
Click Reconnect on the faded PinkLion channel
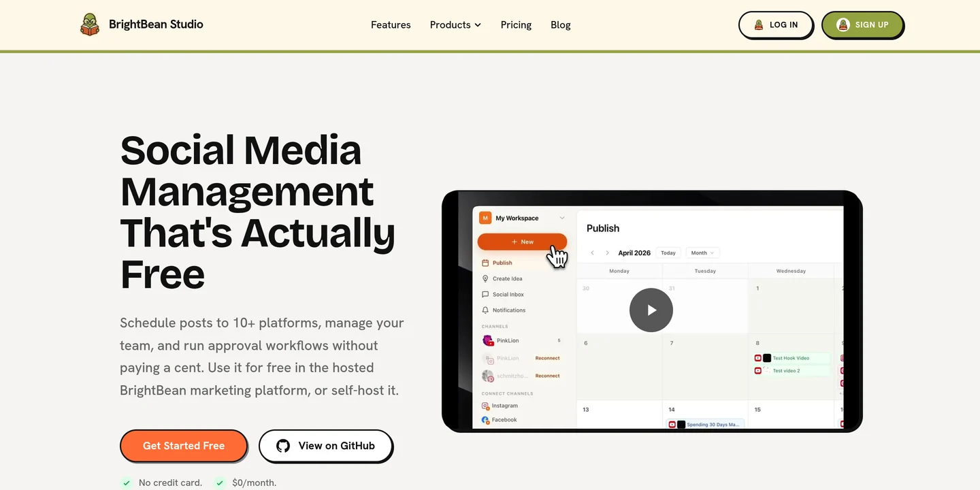[547, 358]
